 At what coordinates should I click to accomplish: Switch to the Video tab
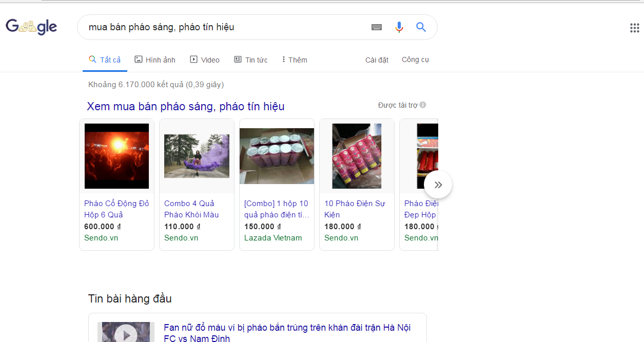205,60
